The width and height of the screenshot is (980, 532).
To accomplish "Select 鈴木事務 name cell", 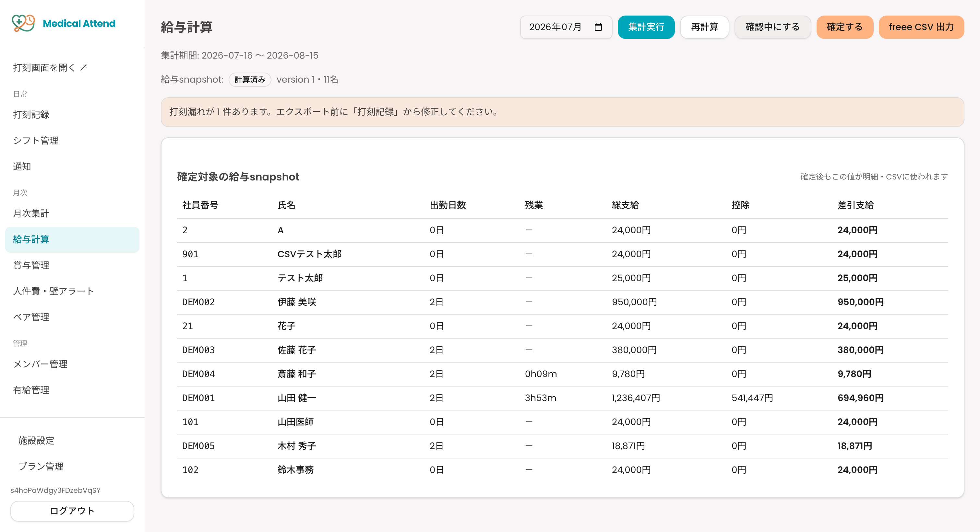I will coord(296,470).
